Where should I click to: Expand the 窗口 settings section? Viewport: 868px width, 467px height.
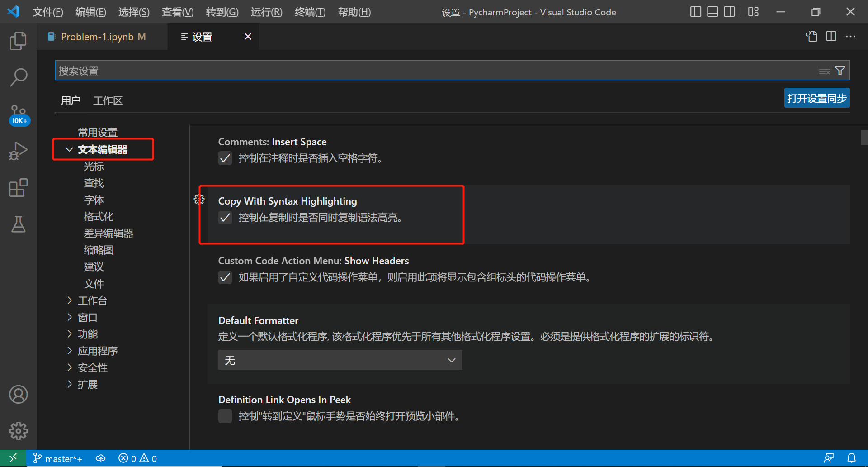tap(70, 317)
